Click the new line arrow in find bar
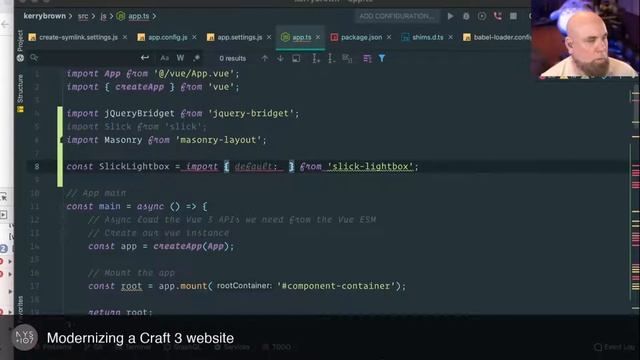The width and height of the screenshot is (640, 360). pos(144,58)
